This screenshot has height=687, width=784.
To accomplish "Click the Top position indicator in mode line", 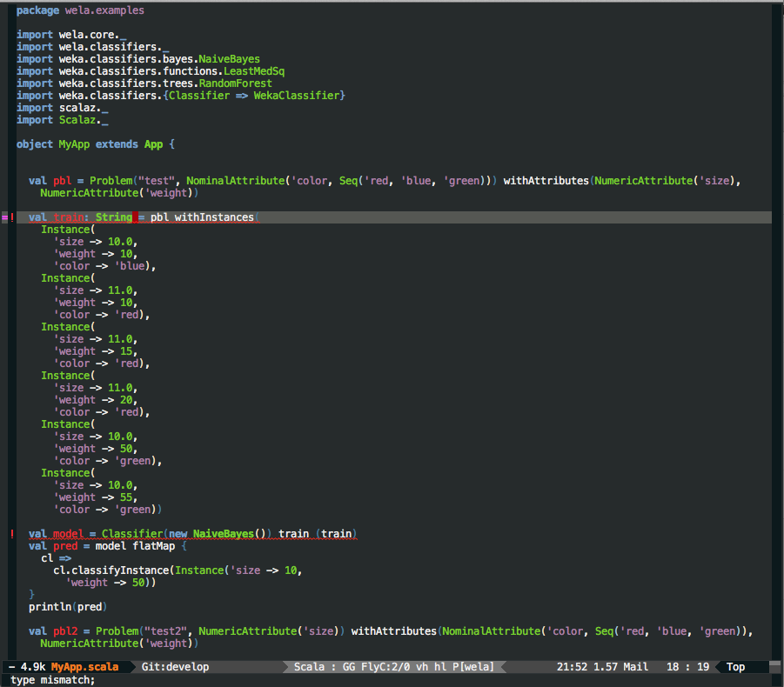I will coord(735,667).
